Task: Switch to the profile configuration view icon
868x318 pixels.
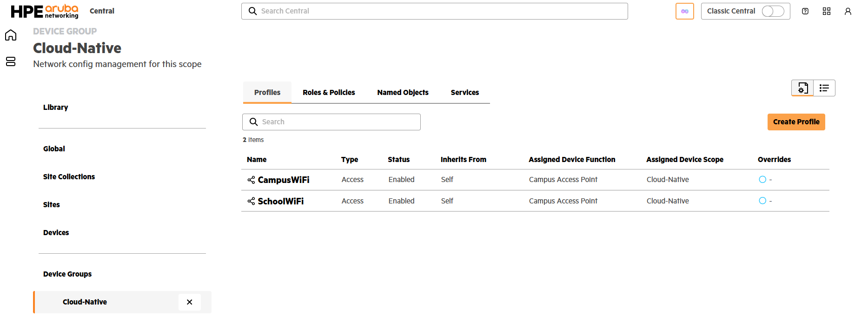Action: click(802, 88)
